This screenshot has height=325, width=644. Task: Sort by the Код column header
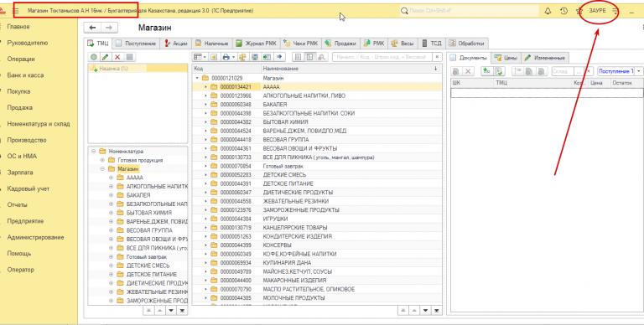click(226, 69)
